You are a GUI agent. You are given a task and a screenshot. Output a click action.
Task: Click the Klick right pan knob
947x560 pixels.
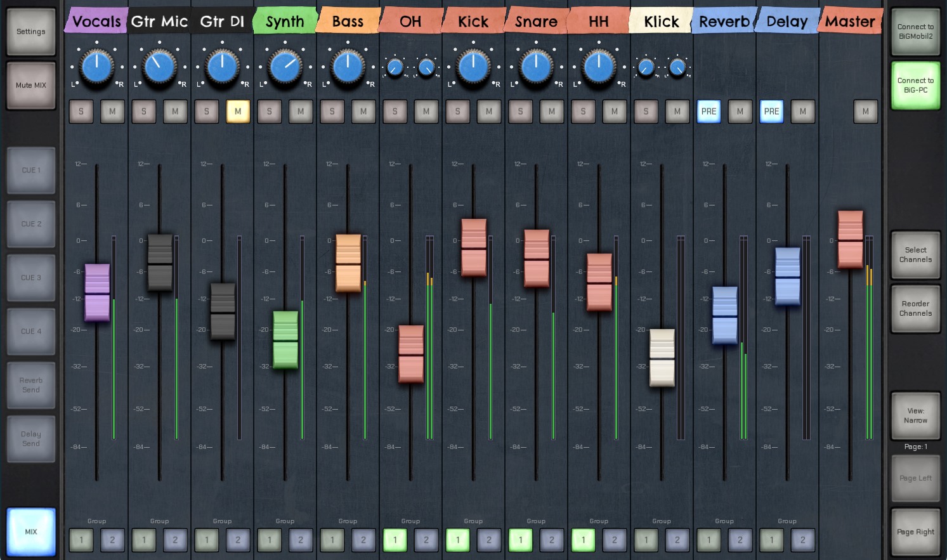(x=677, y=67)
